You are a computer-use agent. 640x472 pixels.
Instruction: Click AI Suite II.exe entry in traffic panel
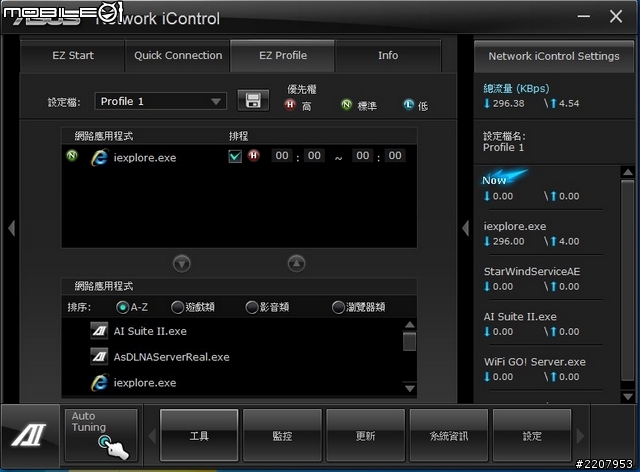click(520, 316)
